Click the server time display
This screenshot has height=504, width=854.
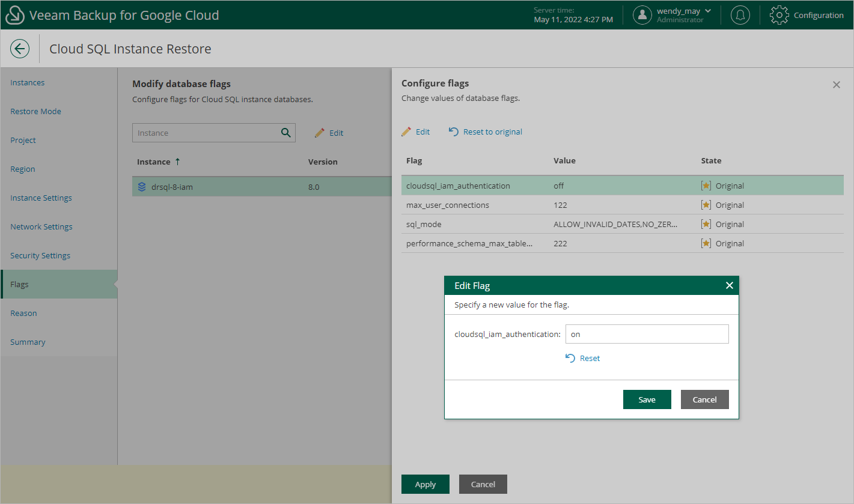point(573,15)
